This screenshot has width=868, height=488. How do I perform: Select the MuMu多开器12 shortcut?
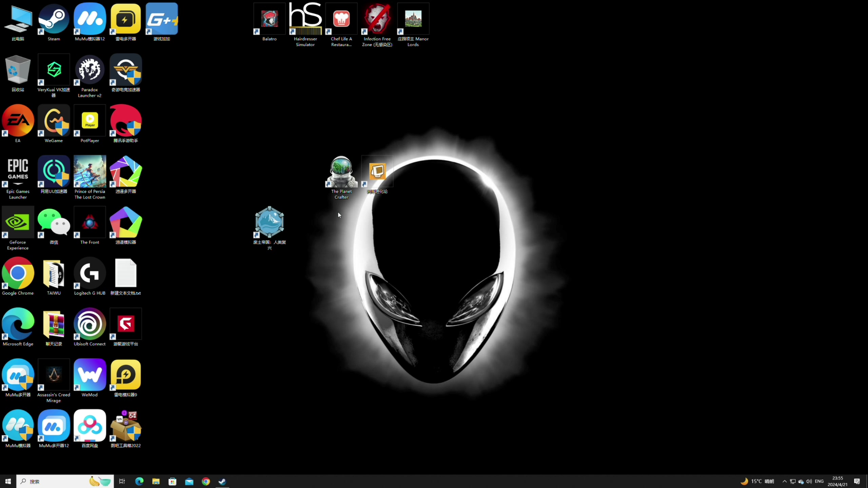click(x=54, y=429)
